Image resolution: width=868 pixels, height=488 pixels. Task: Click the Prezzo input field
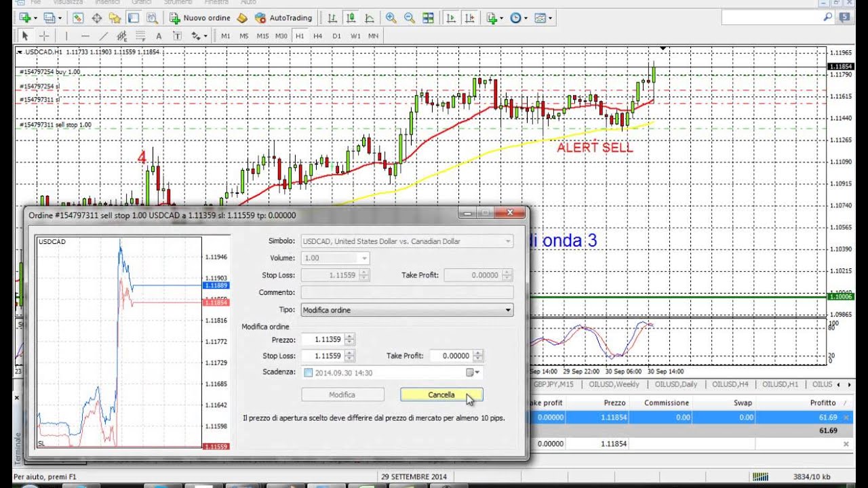(x=324, y=339)
